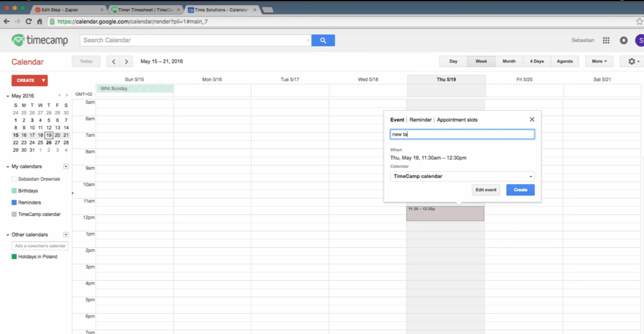Screen dimensions: 644x334
Task: Switch to Month view
Action: point(509,61)
